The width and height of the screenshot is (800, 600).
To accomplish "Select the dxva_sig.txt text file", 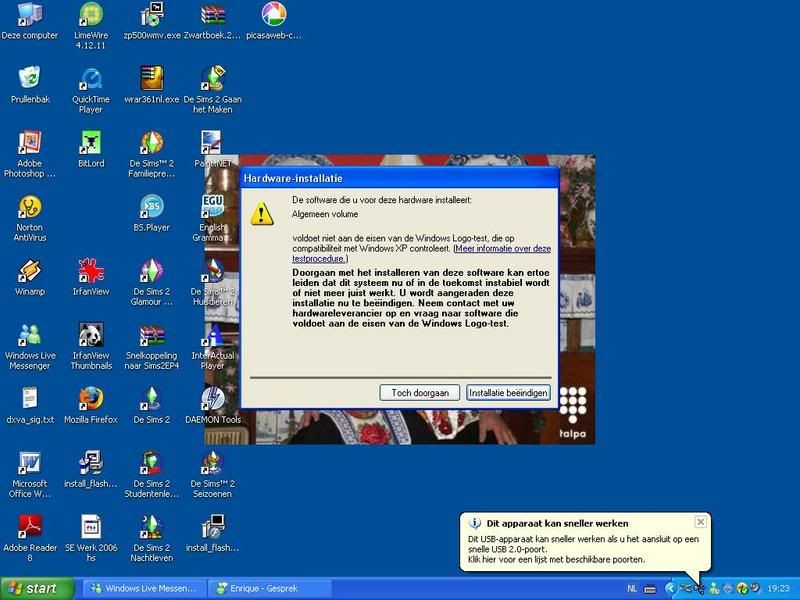I will (x=30, y=406).
